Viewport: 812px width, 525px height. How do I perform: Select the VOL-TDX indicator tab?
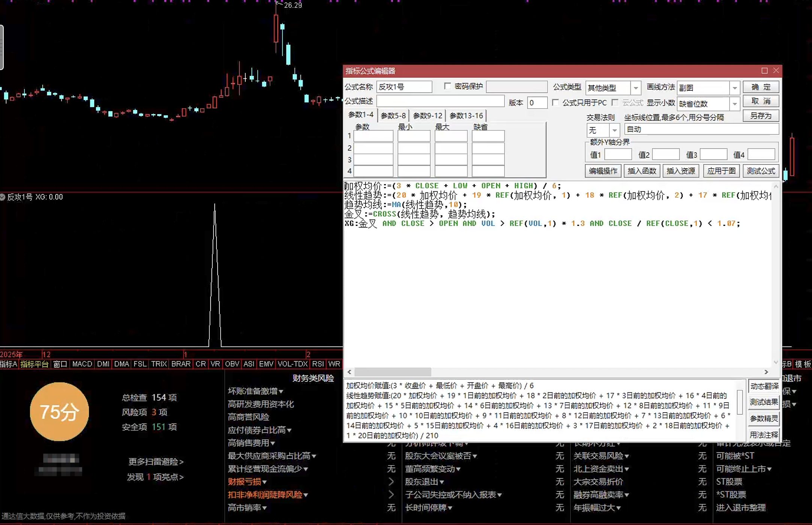(293, 364)
